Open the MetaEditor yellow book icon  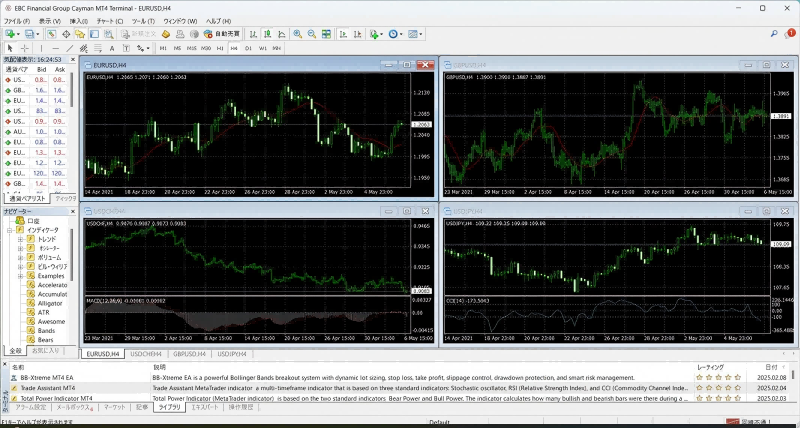pos(166,34)
